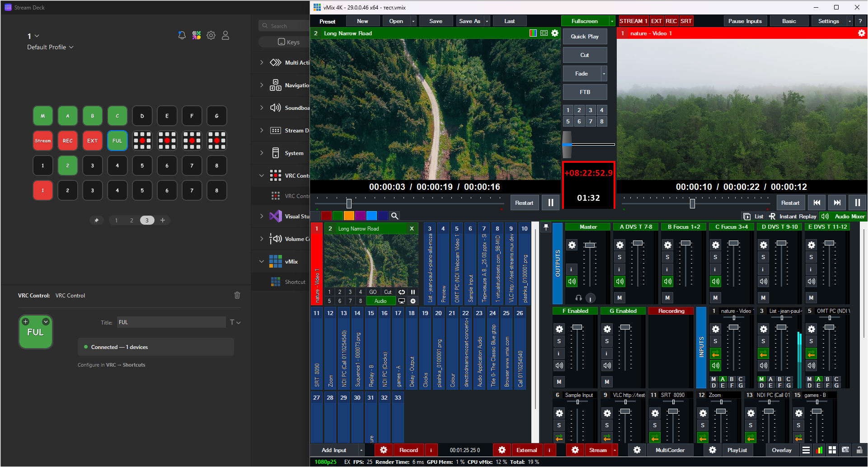Toggle loop icon on Long Narrow Road input
Screen dimensions: 868x467
401,292
